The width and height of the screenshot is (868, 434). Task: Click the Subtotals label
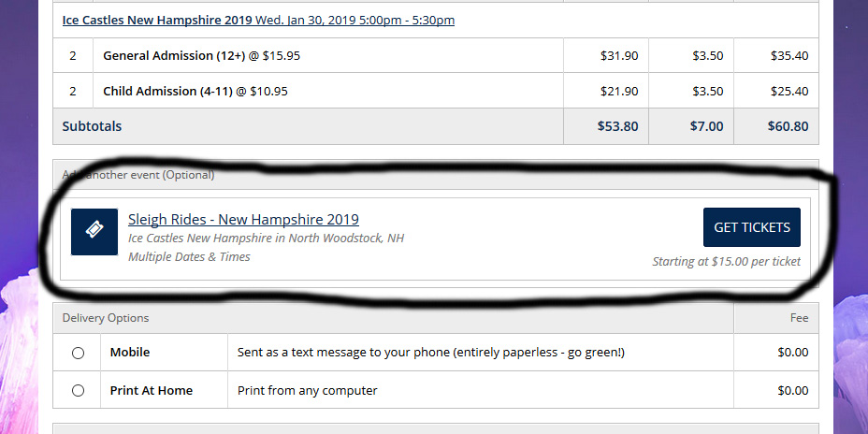coord(92,126)
